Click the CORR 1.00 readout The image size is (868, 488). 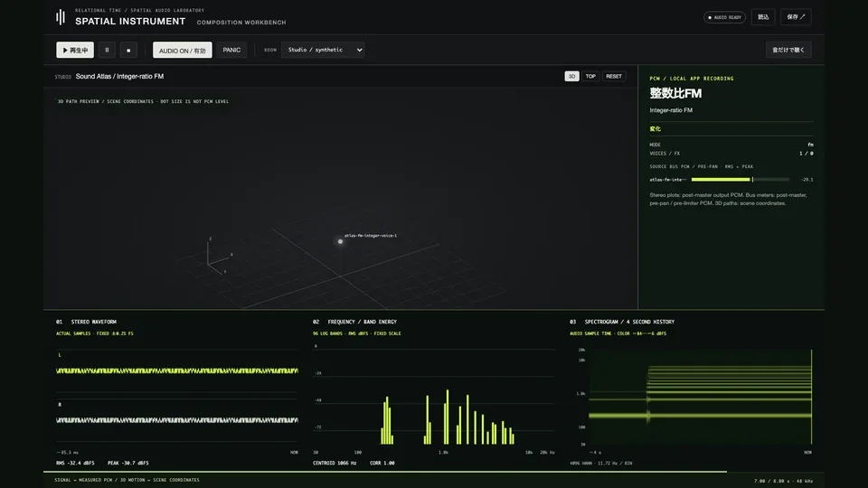click(382, 463)
